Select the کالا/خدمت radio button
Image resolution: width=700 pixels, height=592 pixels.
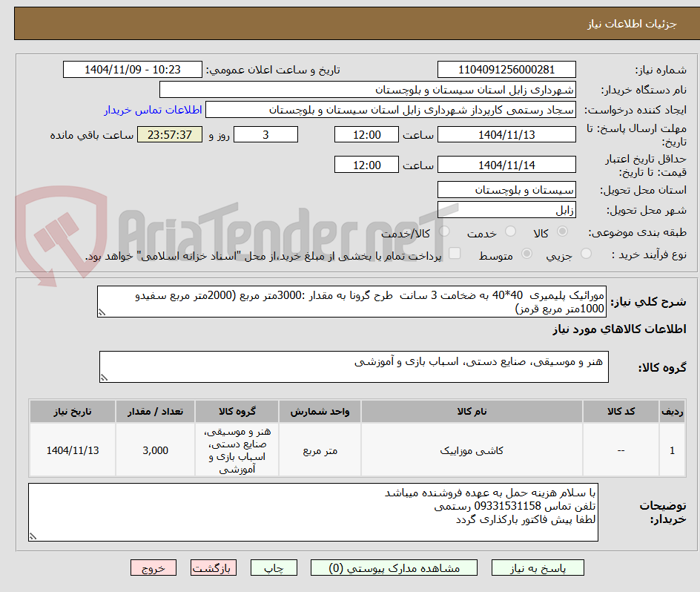(x=444, y=231)
